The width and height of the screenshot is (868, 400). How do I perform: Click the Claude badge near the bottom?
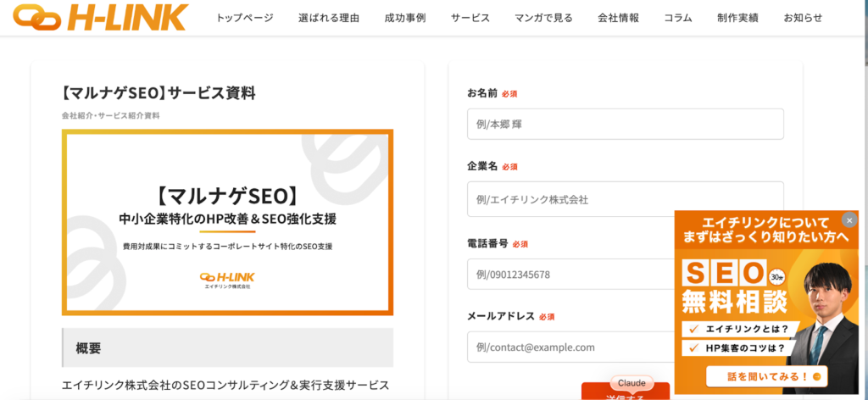tap(632, 383)
